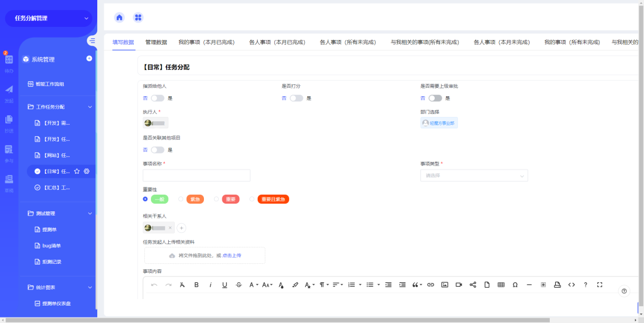Switch to 各人事项（本月未完成） tab
Screen dimensions: 644x323
click(501, 42)
